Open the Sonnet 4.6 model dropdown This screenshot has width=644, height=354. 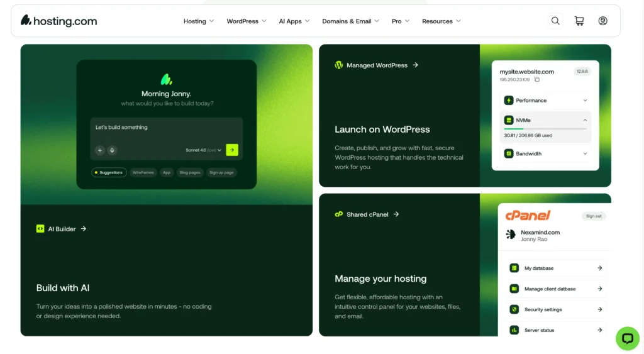tap(203, 150)
